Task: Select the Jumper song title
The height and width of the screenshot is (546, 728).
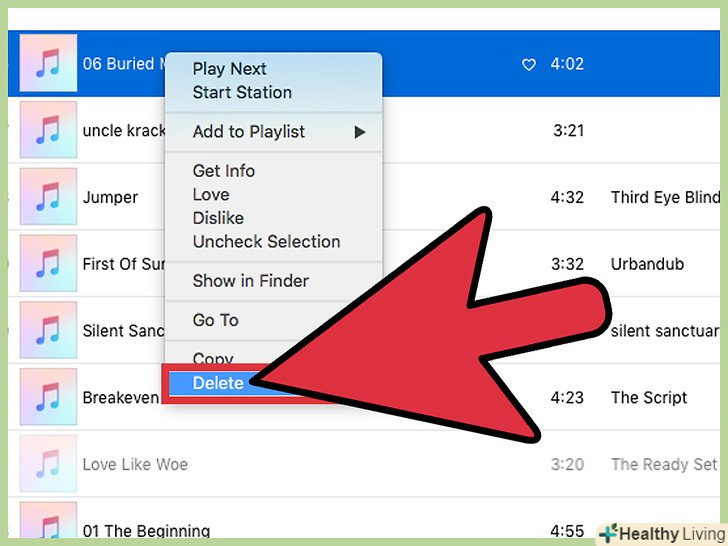Action: 110,198
